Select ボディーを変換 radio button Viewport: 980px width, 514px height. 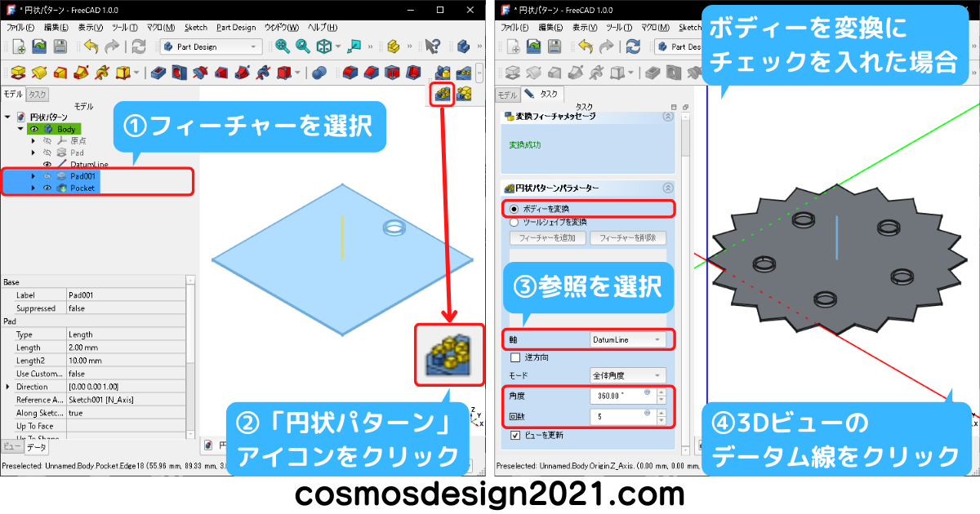point(514,209)
